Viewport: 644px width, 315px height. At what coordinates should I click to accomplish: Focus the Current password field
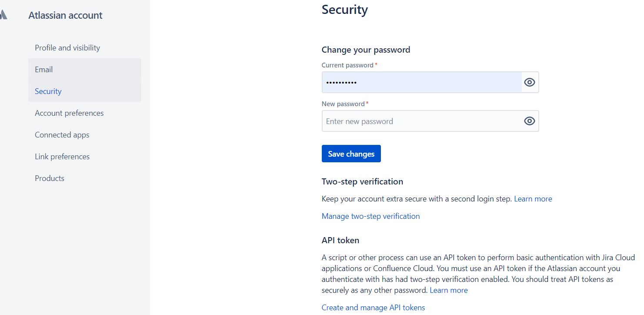(422, 82)
